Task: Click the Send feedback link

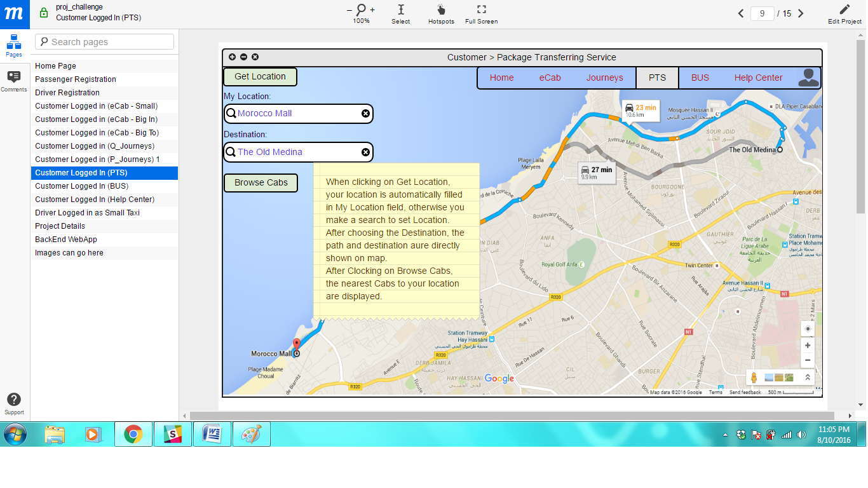Action: [745, 393]
